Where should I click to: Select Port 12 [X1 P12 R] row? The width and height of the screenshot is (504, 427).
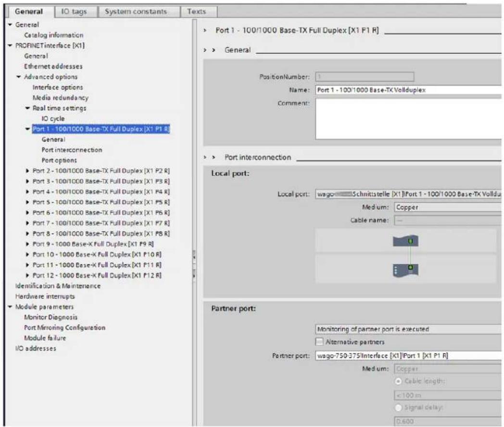click(97, 275)
